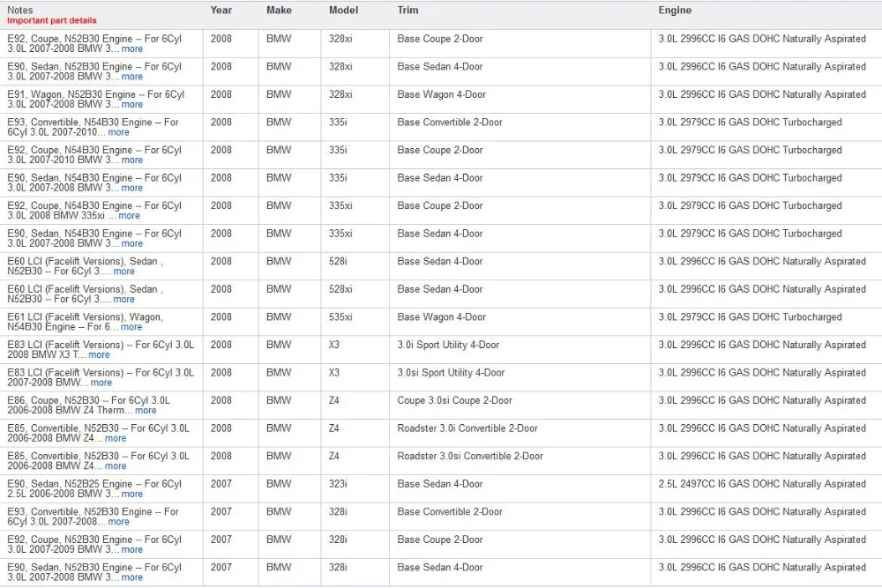The height and width of the screenshot is (588, 882).
Task: Expand 'more' for the 2007 328i Coupe
Action: [x=132, y=550]
